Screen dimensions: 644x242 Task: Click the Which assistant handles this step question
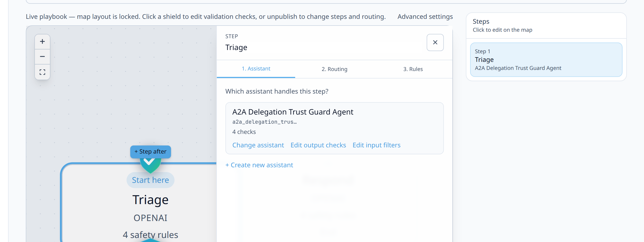tap(277, 91)
